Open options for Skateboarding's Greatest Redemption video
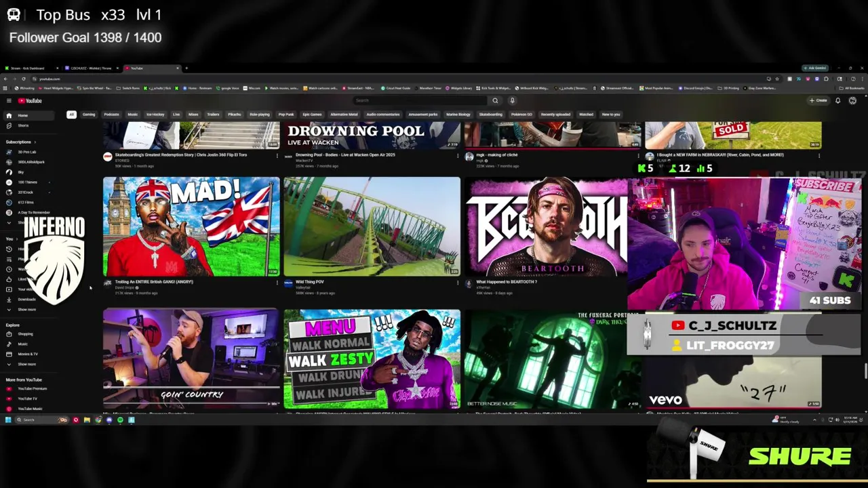This screenshot has width=868, height=488. (277, 155)
